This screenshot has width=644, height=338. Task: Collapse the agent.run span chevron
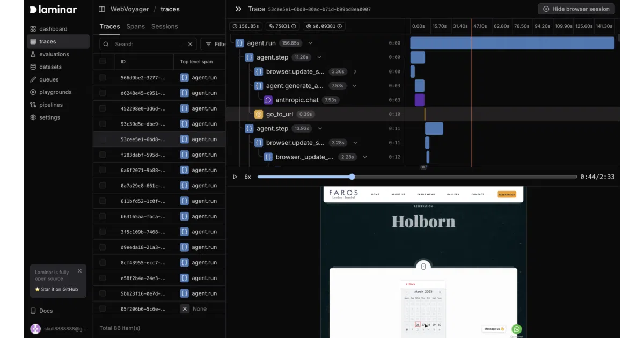[310, 43]
